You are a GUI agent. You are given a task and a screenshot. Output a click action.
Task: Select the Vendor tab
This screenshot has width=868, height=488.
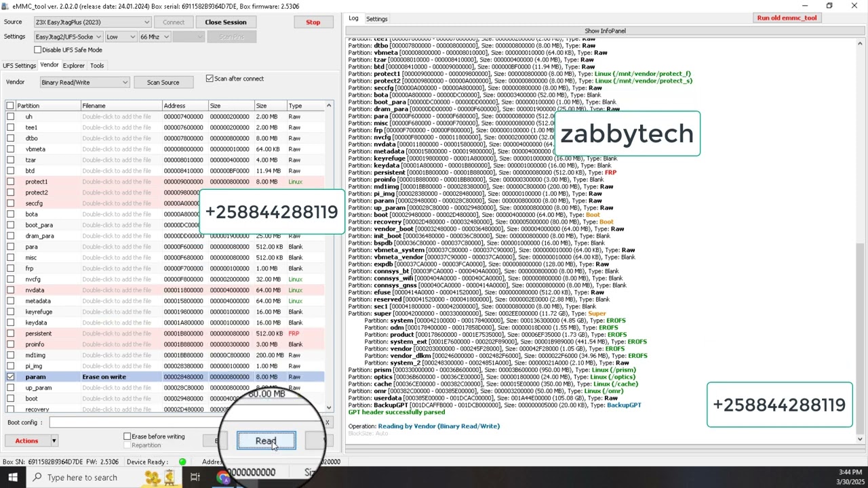pyautogui.click(x=49, y=65)
